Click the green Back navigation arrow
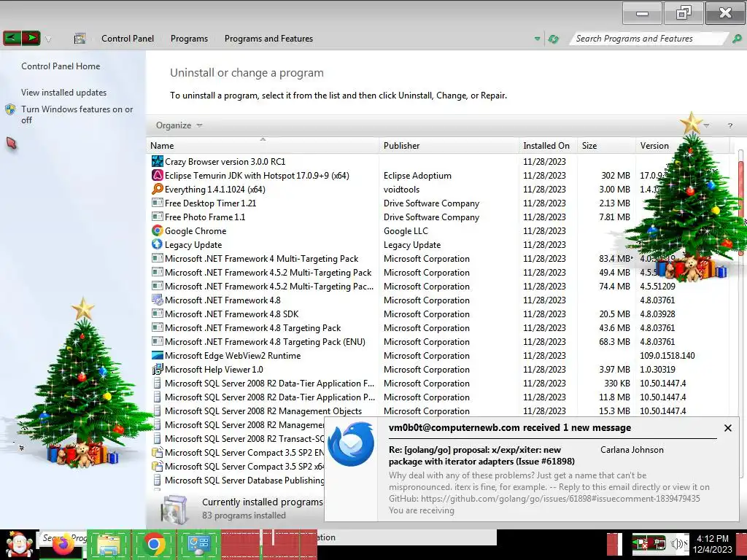Image resolution: width=747 pixels, height=560 pixels. click(x=12, y=38)
